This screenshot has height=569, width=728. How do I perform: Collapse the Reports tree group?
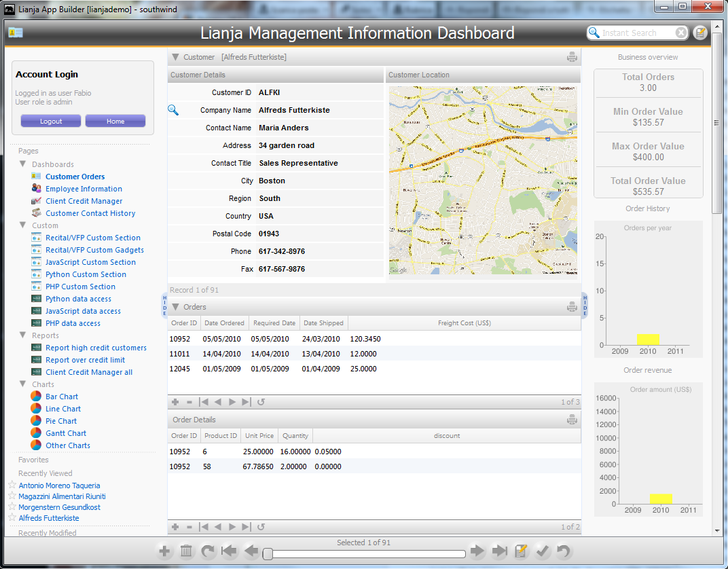click(x=22, y=335)
